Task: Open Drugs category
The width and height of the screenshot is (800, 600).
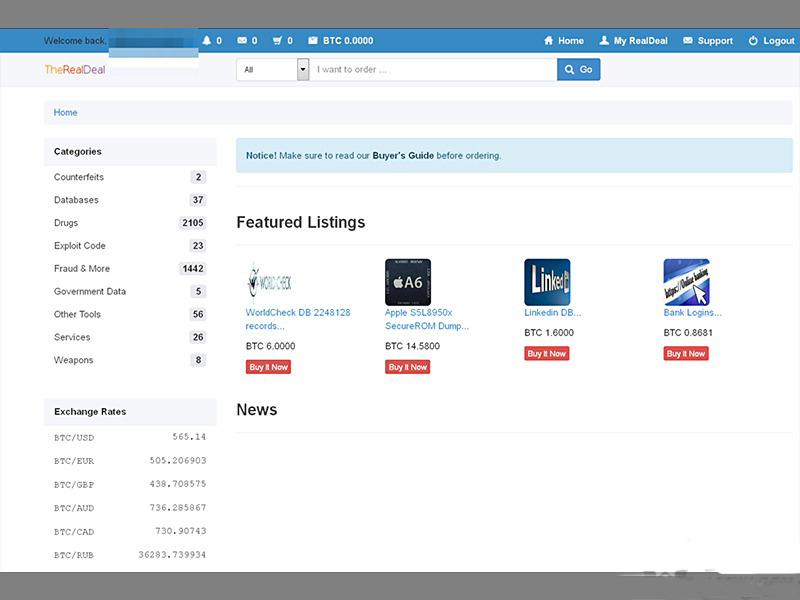Action: coord(66,223)
